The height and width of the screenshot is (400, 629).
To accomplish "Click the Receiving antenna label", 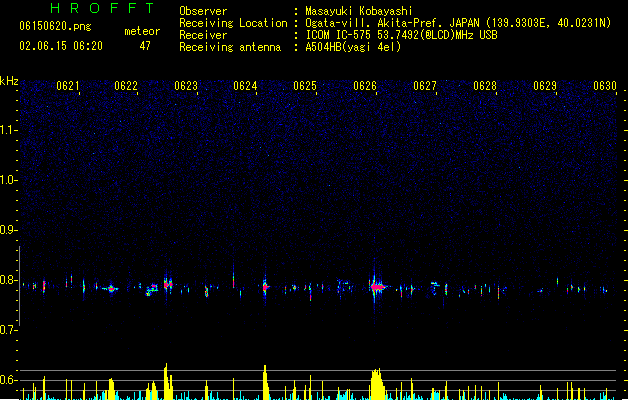I will [x=230, y=47].
